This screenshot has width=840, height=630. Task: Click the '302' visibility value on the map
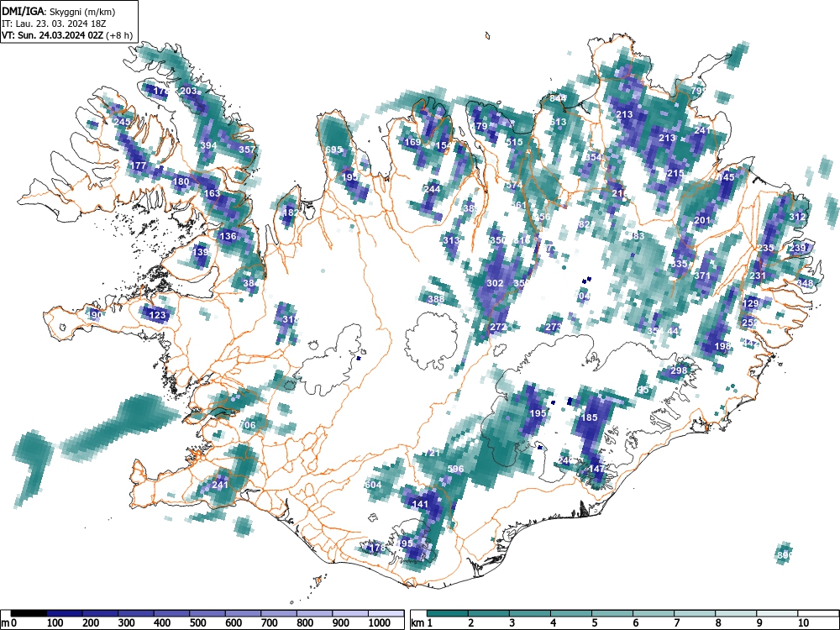pyautogui.click(x=495, y=283)
